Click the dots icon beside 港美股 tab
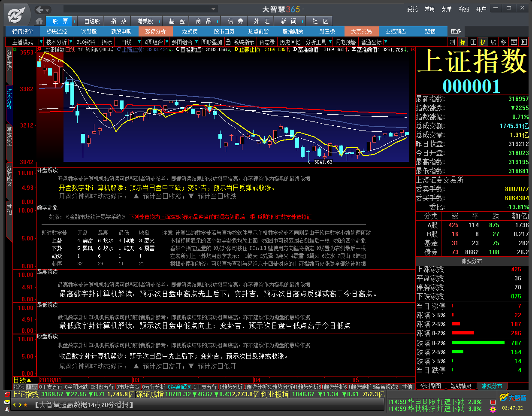Screen dimensions: 532x416 click(159, 21)
